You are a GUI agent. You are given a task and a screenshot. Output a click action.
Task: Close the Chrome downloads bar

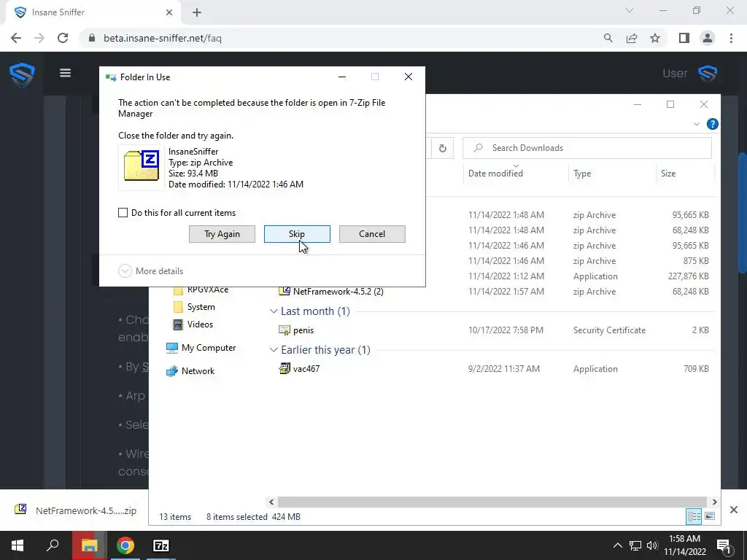tap(734, 510)
